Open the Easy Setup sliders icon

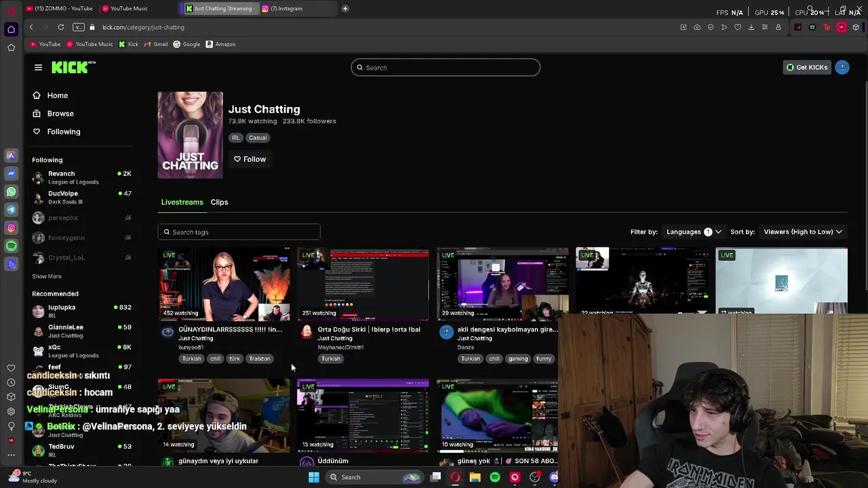pyautogui.click(x=765, y=27)
